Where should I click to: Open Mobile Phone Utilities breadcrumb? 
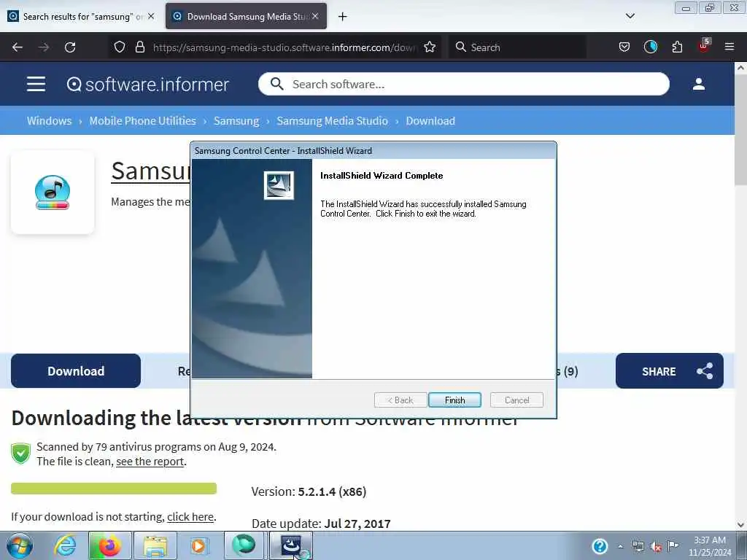coord(142,121)
